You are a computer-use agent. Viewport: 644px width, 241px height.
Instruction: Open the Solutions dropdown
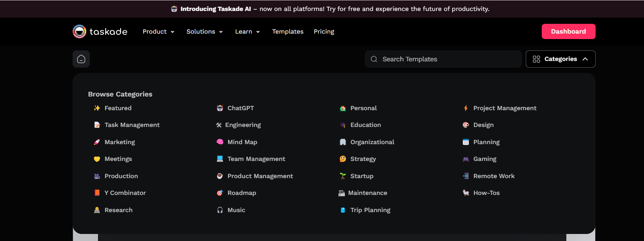205,32
